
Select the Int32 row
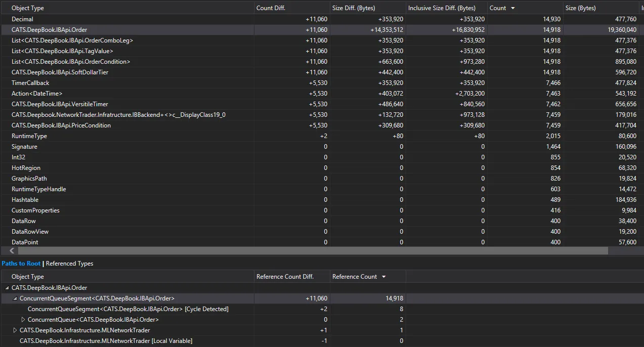point(322,157)
